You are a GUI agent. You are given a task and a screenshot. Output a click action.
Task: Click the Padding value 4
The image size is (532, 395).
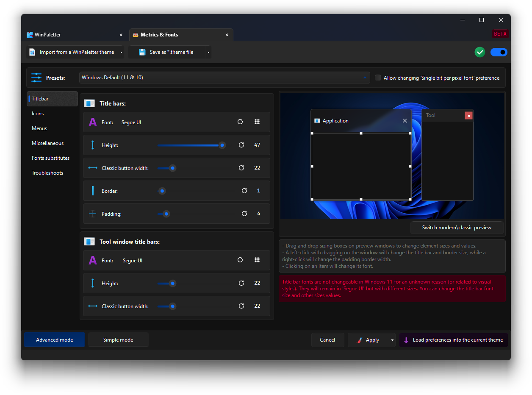coord(258,214)
